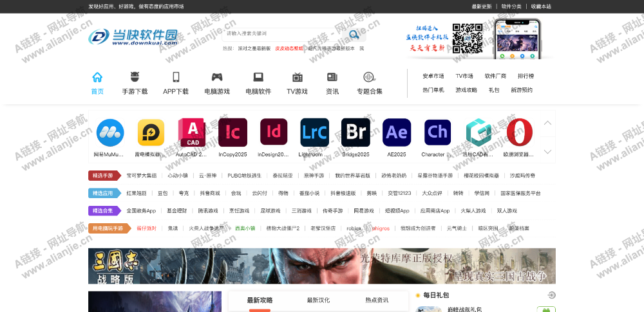Screen dimensions: 644x312
Task: Open 红果短剧 link
Action: point(137,194)
